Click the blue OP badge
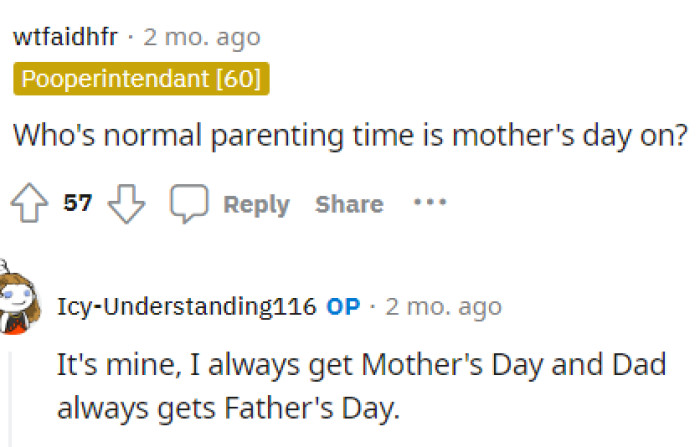The width and height of the screenshot is (700, 447). point(343,306)
